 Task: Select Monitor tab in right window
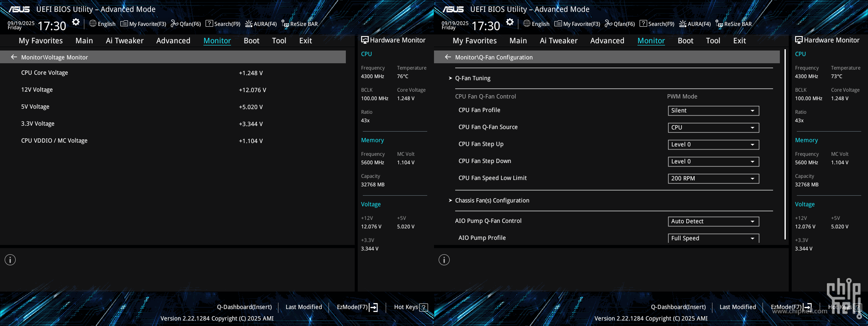[651, 41]
